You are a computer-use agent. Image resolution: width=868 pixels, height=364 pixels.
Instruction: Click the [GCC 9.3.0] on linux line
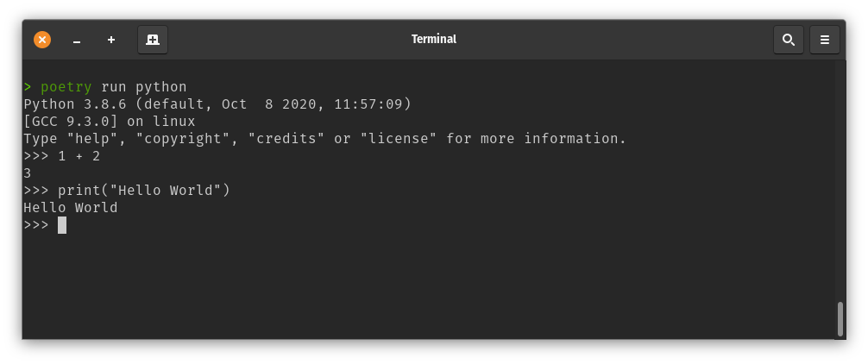[110, 122]
